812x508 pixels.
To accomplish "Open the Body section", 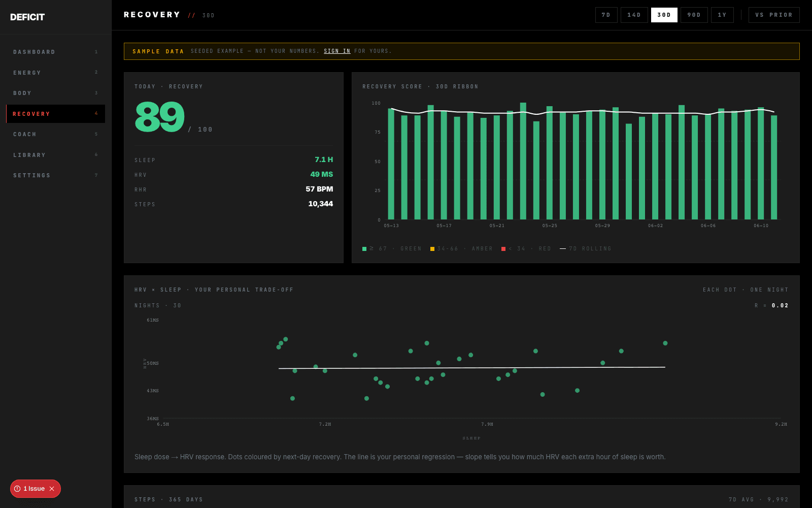I will [56, 93].
